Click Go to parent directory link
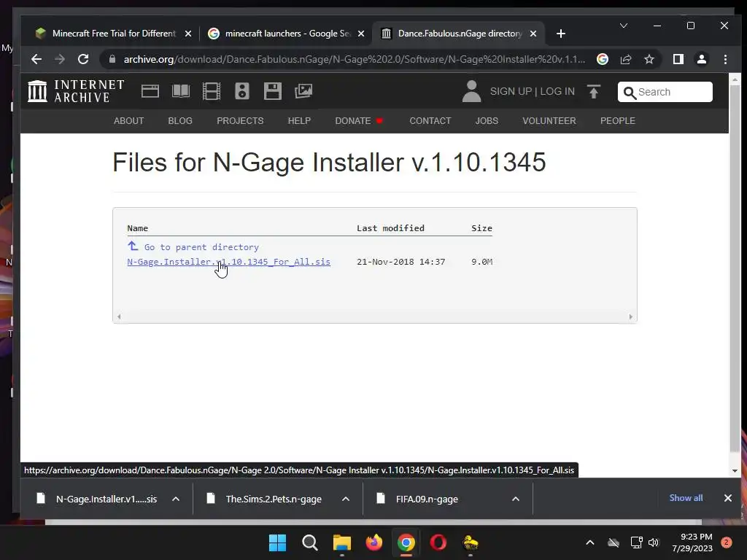The image size is (747, 560). [201, 247]
